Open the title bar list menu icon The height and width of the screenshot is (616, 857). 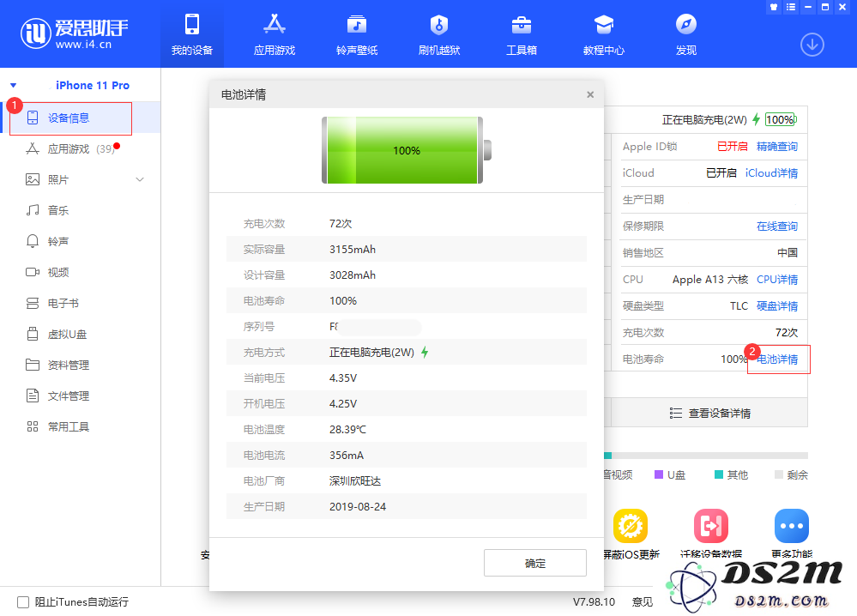click(791, 7)
